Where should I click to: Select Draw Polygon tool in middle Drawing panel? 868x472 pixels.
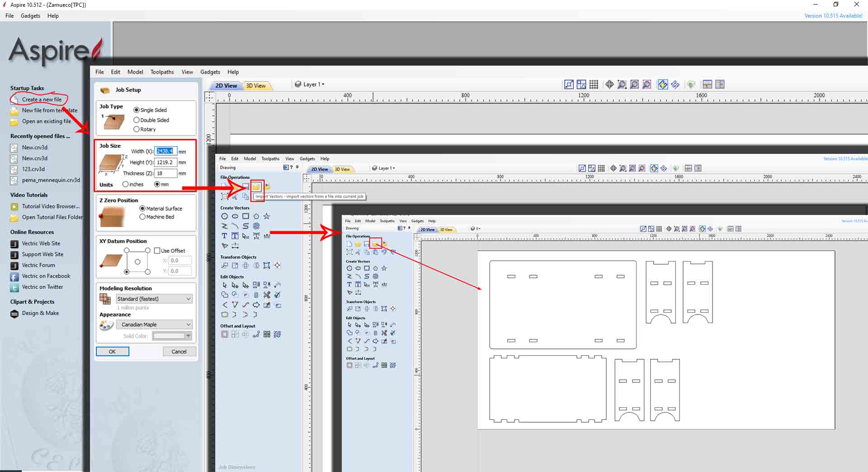256,216
